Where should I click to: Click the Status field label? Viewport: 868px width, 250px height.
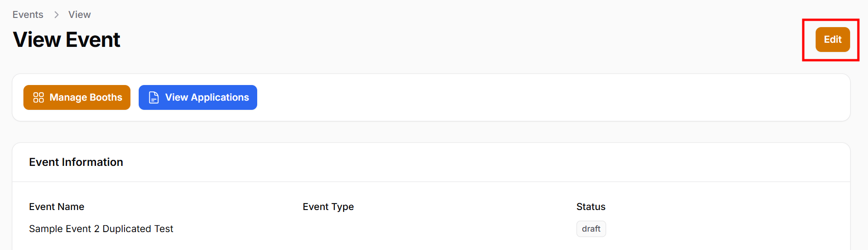[591, 207]
